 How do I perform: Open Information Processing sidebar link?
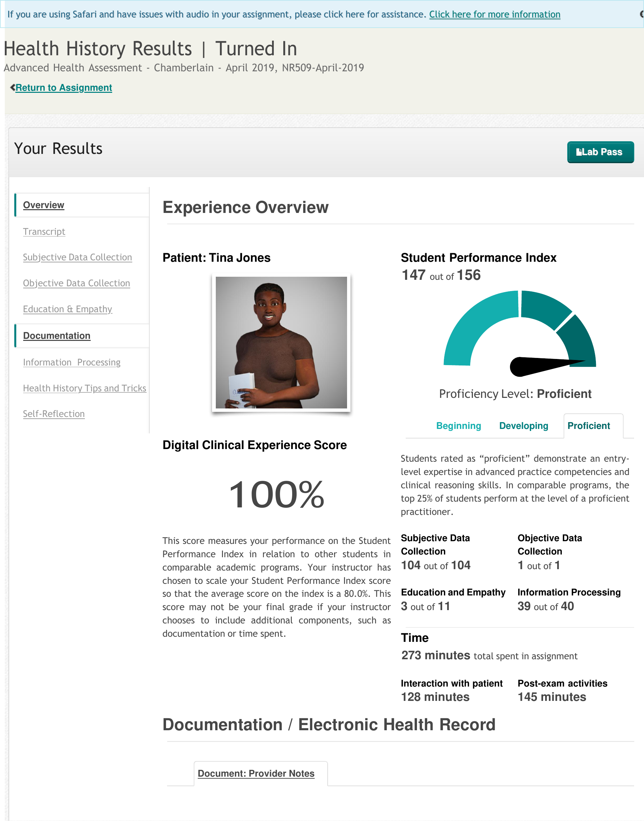[x=72, y=362]
